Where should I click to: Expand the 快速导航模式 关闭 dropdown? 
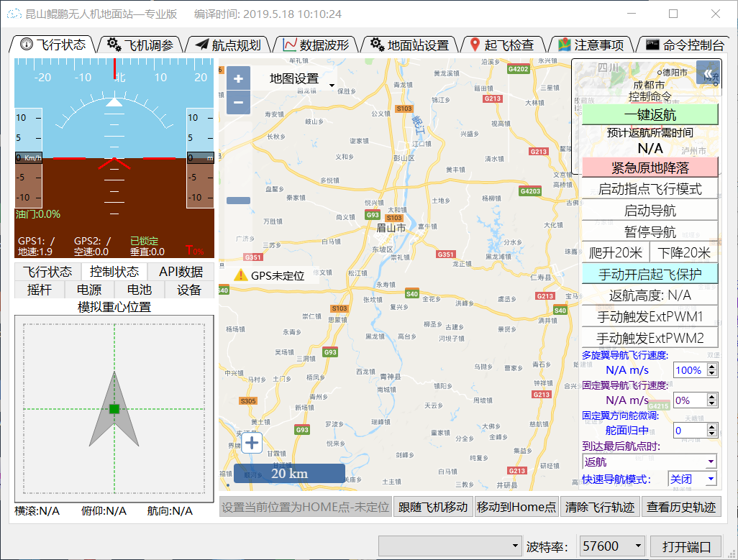pyautogui.click(x=711, y=479)
